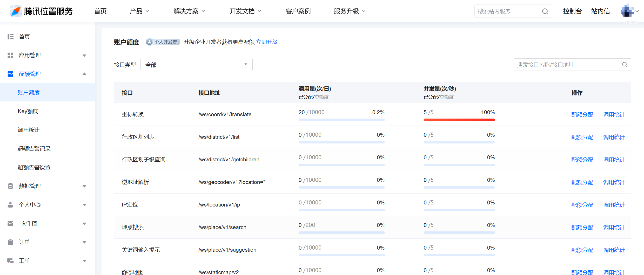
Task: Click 配额分配 for 静态地图
Action: [582, 272]
